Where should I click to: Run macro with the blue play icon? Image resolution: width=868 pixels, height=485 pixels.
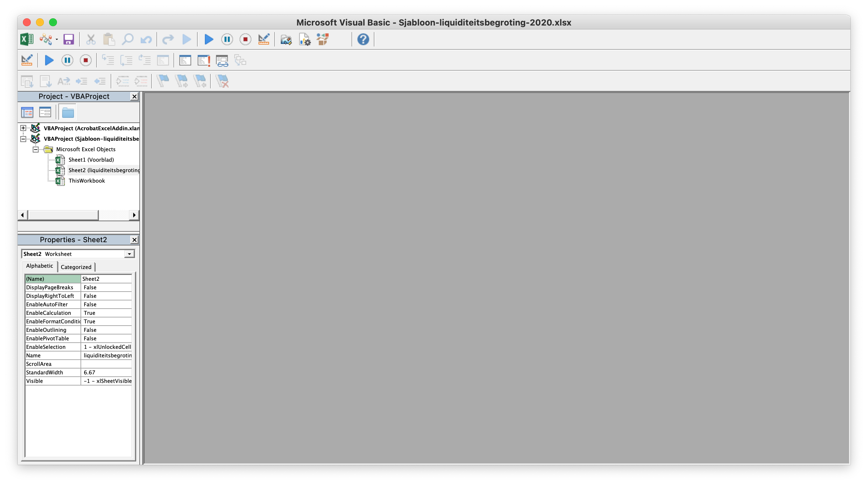click(x=208, y=39)
